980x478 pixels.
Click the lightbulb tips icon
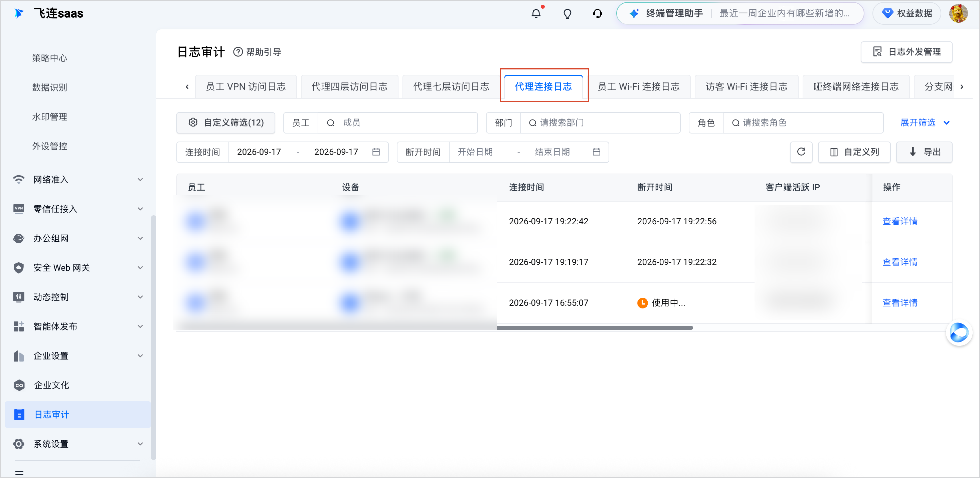tap(567, 14)
